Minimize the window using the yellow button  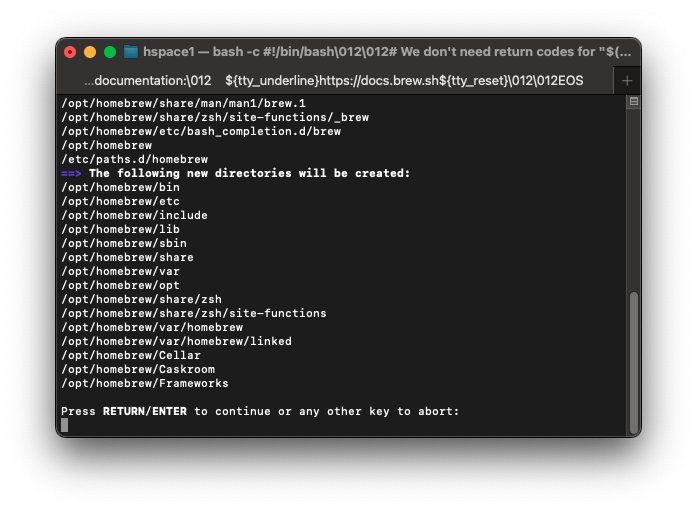[90, 52]
